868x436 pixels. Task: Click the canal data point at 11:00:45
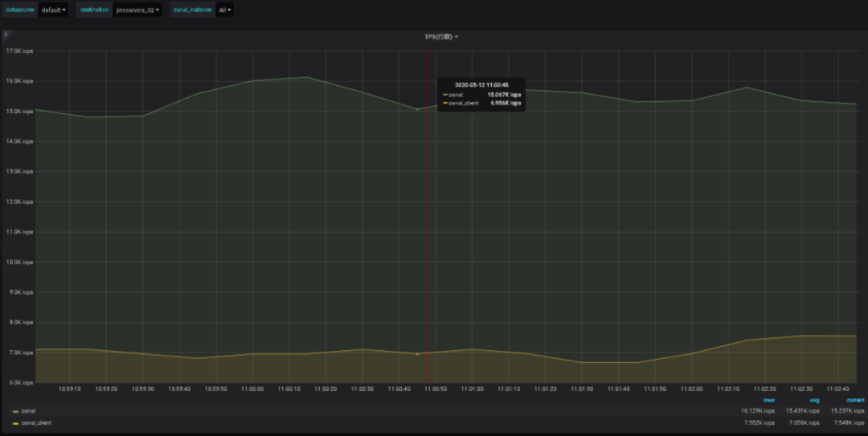(417, 109)
